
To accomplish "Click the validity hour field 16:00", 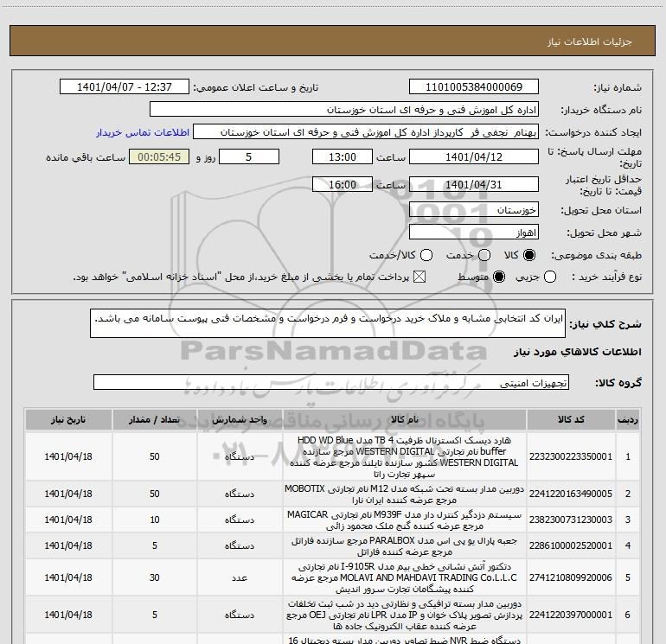I will point(343,184).
